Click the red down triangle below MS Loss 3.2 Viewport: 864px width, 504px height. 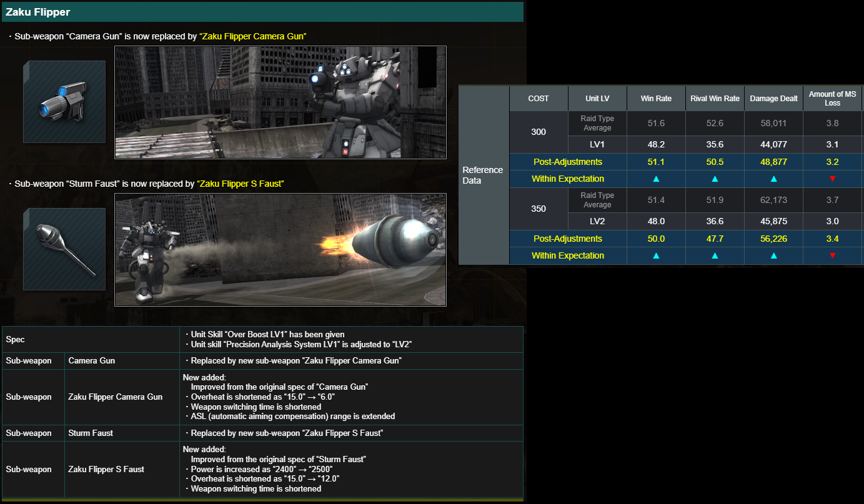click(x=832, y=179)
